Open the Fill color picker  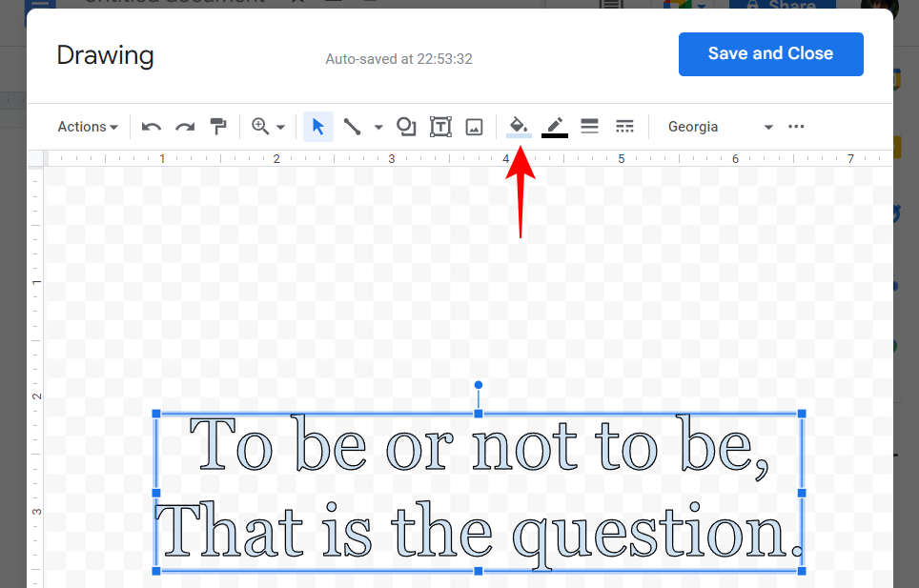pyautogui.click(x=519, y=127)
